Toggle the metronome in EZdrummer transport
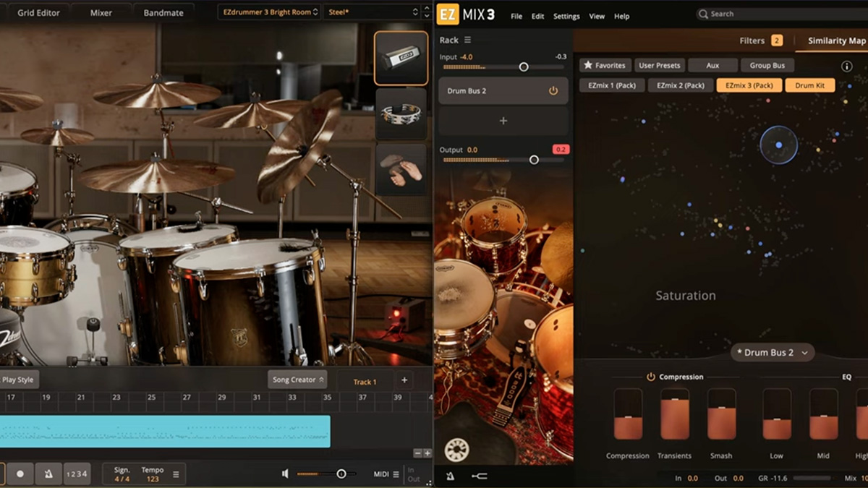This screenshot has width=868, height=488. (x=48, y=474)
